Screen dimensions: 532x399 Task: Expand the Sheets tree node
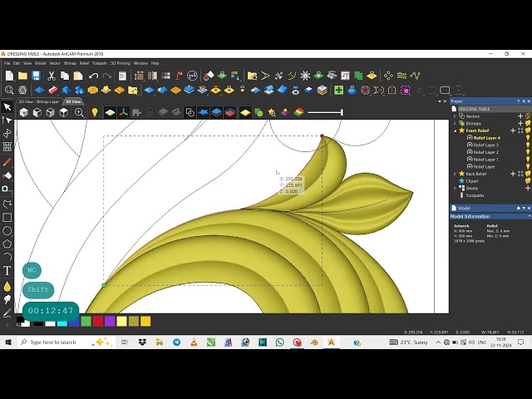click(455, 188)
